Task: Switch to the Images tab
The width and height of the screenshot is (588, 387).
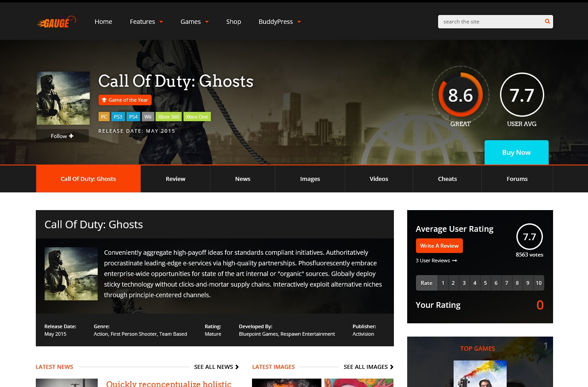Action: pos(310,179)
